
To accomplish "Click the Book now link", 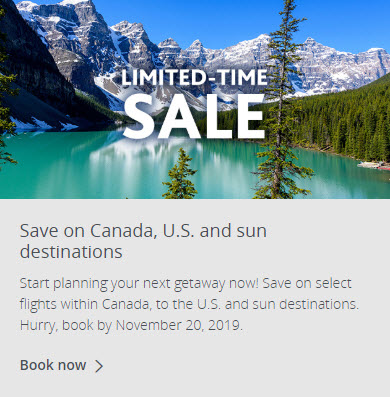I will coord(62,365).
